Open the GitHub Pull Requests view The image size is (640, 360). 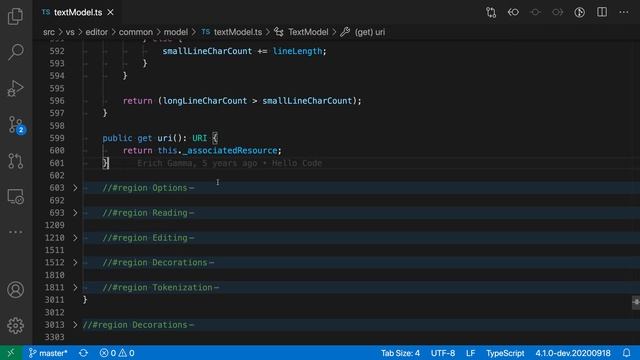(16, 161)
